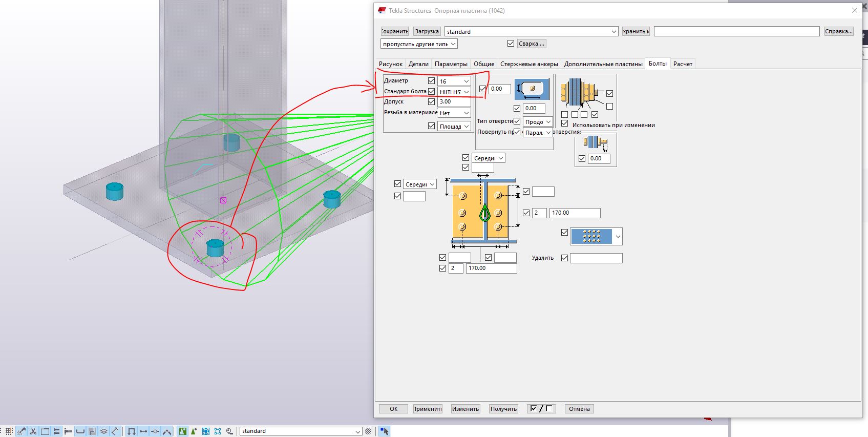Open the Стандарт болта dropdown
This screenshot has height=437, width=868.
(x=454, y=92)
